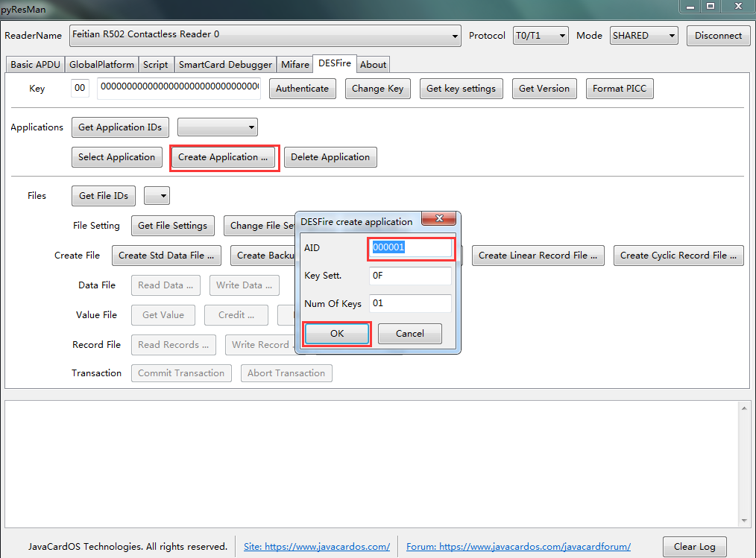Click the Format PICC button

coord(620,89)
